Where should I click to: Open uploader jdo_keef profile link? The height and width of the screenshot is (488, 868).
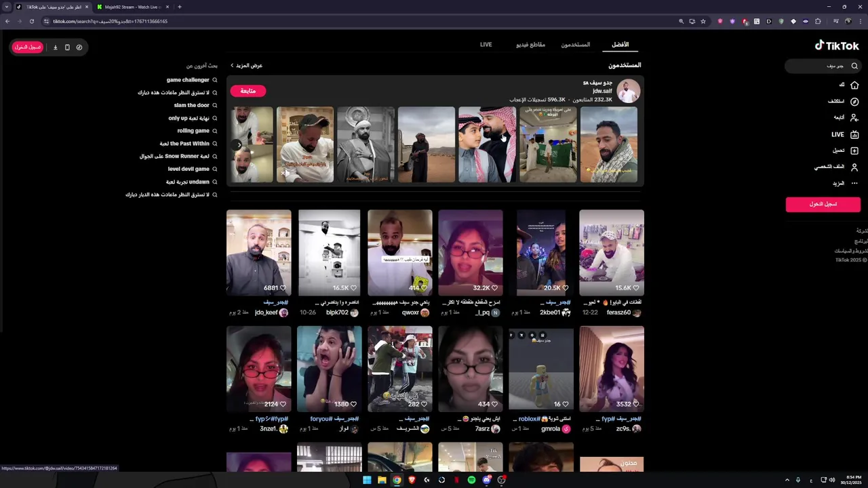pyautogui.click(x=271, y=312)
